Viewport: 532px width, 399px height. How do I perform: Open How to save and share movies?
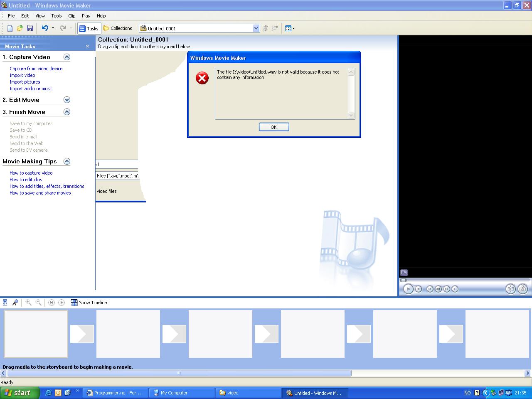point(40,193)
